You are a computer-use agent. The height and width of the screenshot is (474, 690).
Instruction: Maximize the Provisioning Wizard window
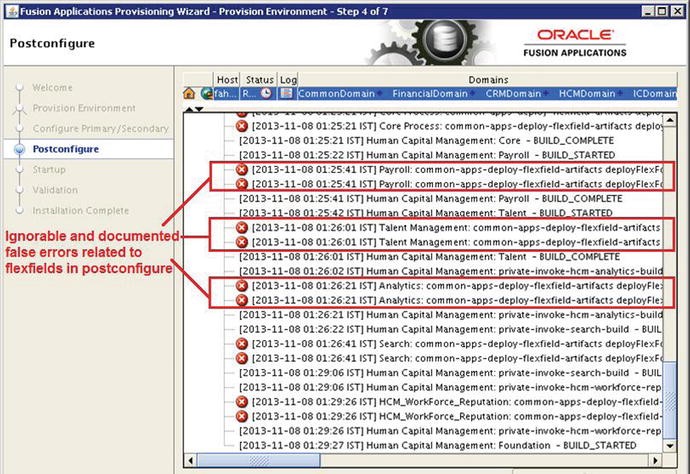(x=661, y=11)
